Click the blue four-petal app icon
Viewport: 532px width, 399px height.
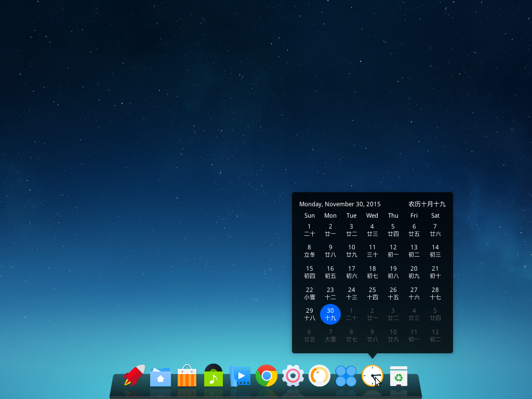point(346,375)
